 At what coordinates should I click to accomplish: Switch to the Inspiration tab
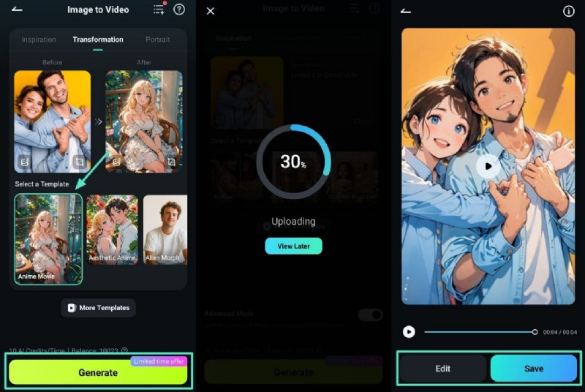39,39
